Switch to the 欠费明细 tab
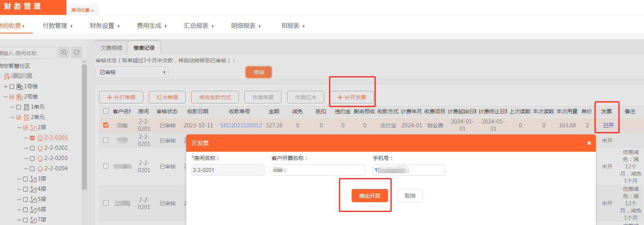Image resolution: width=644 pixels, height=225 pixels. point(112,48)
